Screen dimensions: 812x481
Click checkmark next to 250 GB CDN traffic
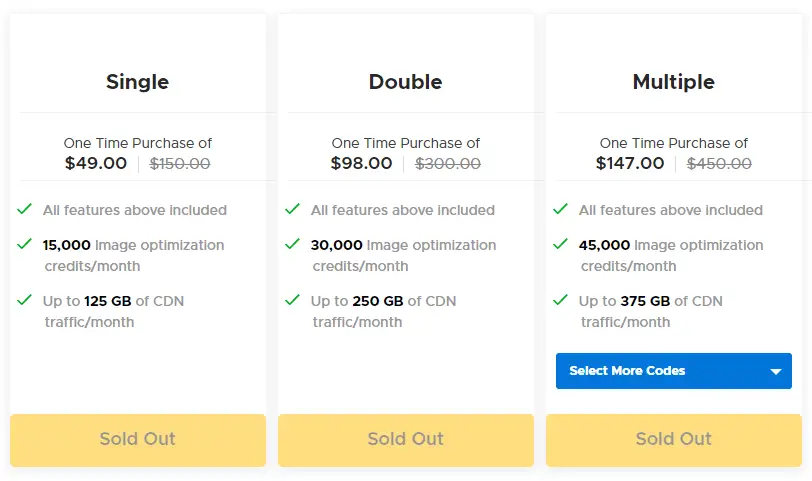293,300
